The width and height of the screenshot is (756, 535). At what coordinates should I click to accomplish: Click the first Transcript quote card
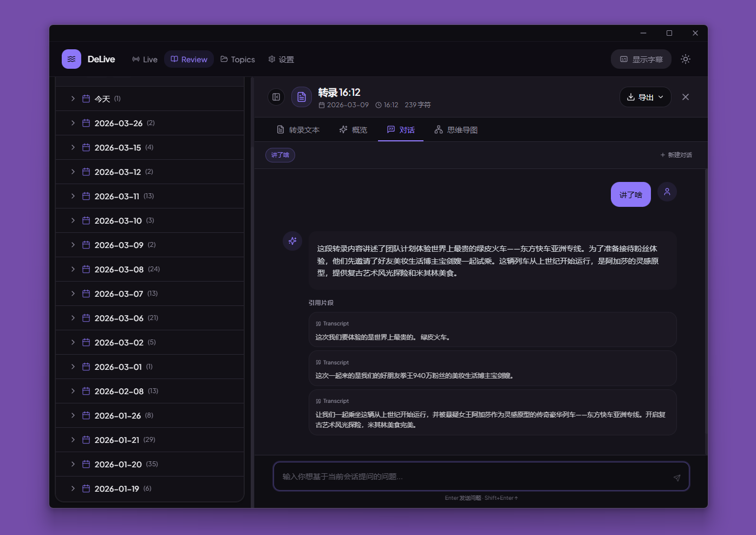tap(492, 329)
